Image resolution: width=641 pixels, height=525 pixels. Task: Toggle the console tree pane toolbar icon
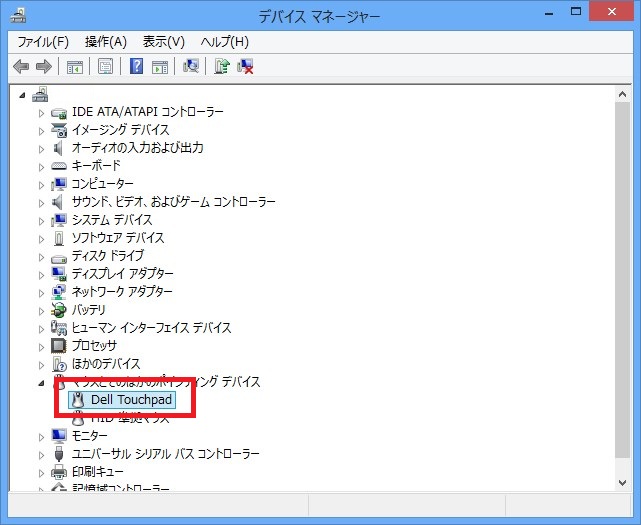pos(74,66)
